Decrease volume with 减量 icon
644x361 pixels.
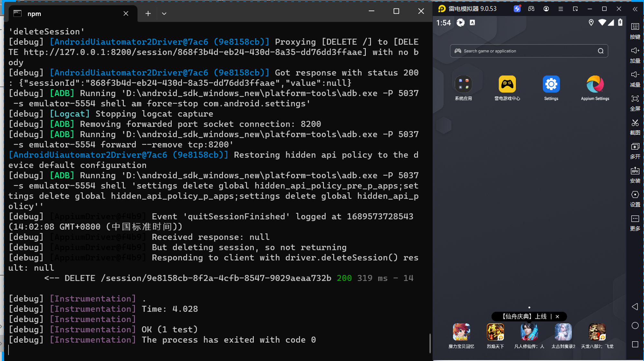[x=635, y=74]
